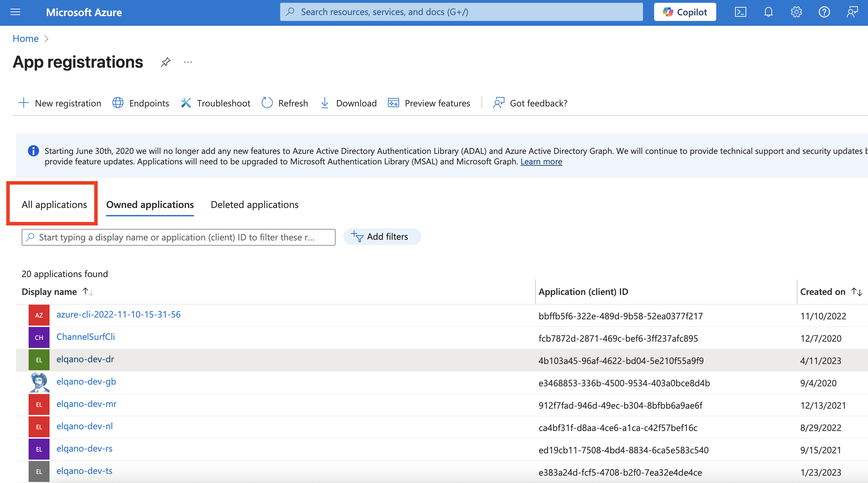
Task: Open the Learn more link in the notice
Action: point(541,162)
